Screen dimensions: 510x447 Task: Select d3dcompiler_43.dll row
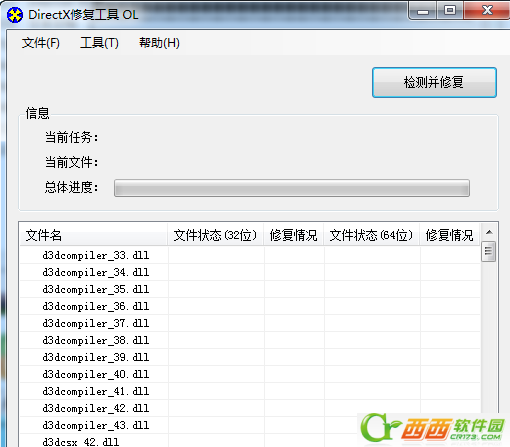coord(250,425)
